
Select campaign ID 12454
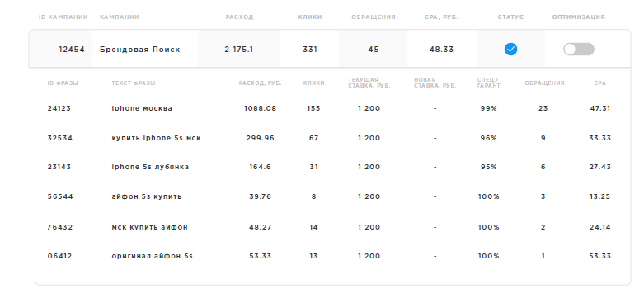coord(72,50)
